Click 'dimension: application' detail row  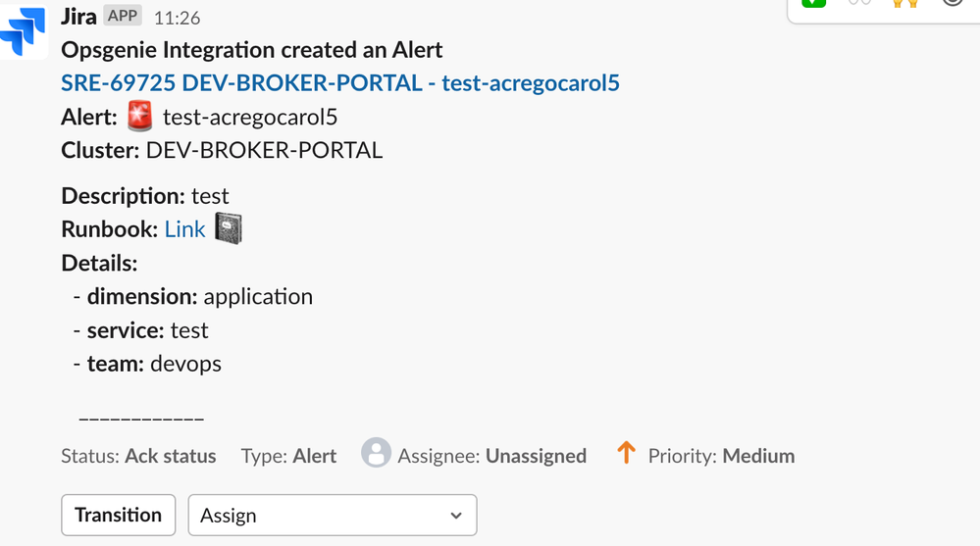pos(193,297)
